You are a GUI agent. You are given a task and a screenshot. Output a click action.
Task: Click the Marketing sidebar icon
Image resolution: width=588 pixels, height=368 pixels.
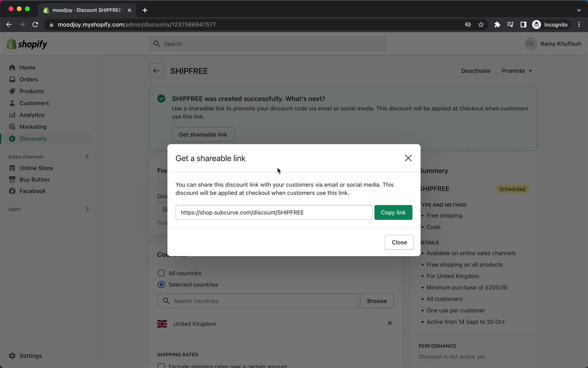click(12, 127)
